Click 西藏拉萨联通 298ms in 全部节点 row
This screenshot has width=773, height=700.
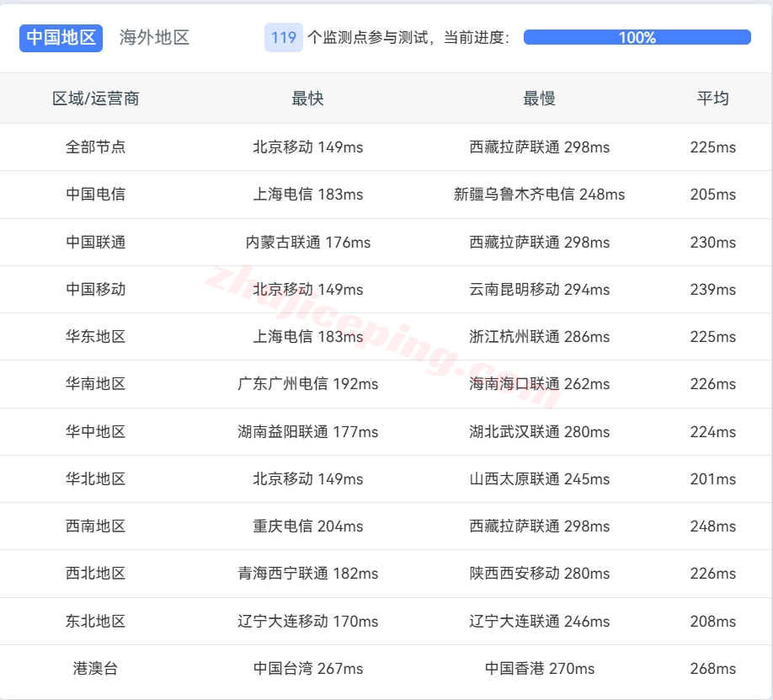click(x=539, y=147)
